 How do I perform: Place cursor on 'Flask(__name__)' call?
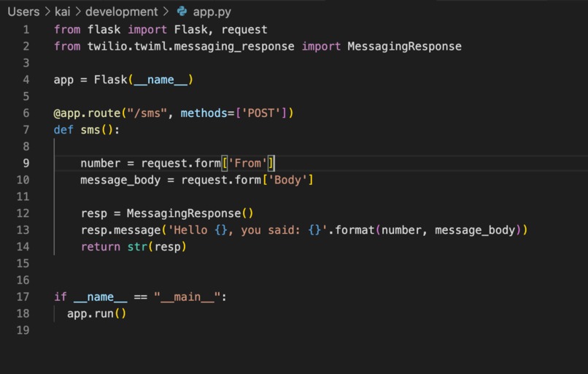click(143, 80)
